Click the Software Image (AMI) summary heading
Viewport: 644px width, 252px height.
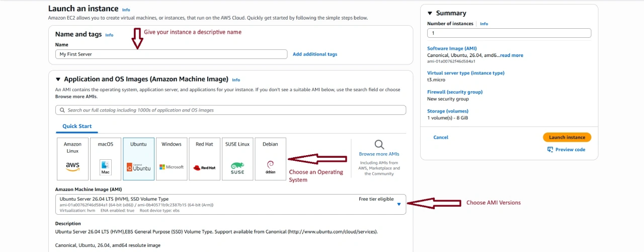[x=452, y=48]
